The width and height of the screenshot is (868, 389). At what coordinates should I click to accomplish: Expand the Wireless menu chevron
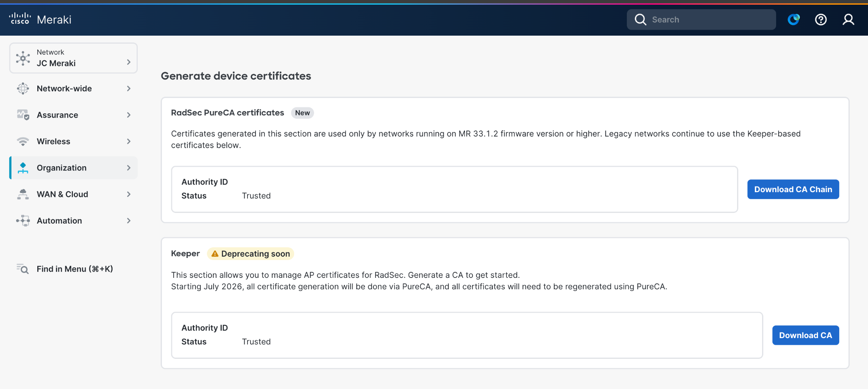pyautogui.click(x=129, y=141)
